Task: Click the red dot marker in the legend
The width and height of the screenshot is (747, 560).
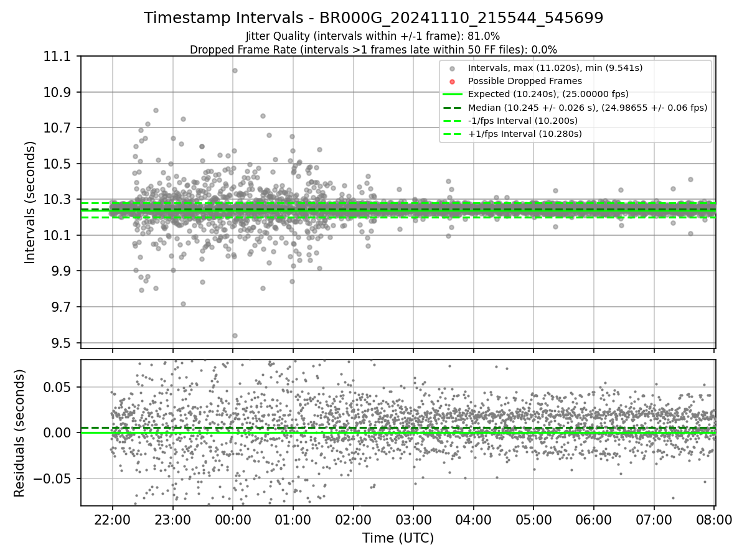Action: tap(453, 82)
